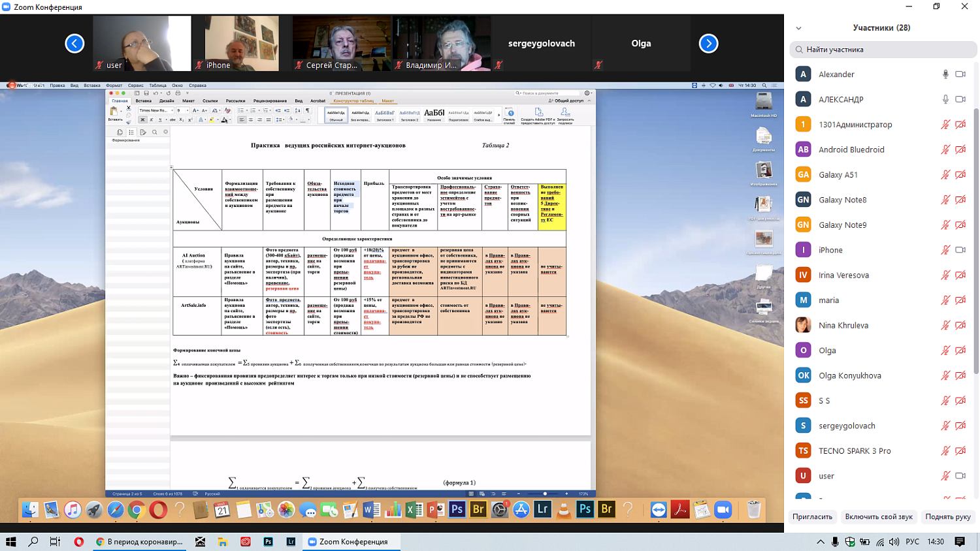
Task: Click the Общий доступ button in Word
Action: pos(566,101)
